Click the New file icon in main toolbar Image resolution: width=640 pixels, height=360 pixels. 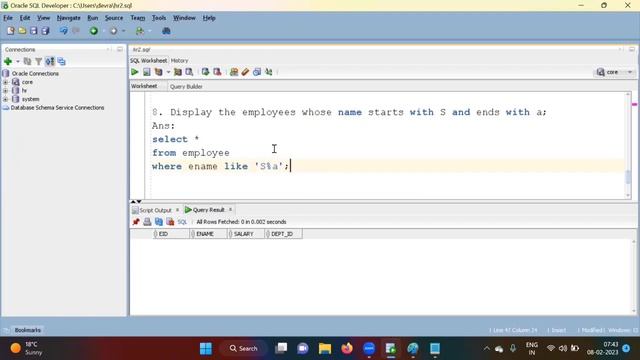[x=11, y=31]
